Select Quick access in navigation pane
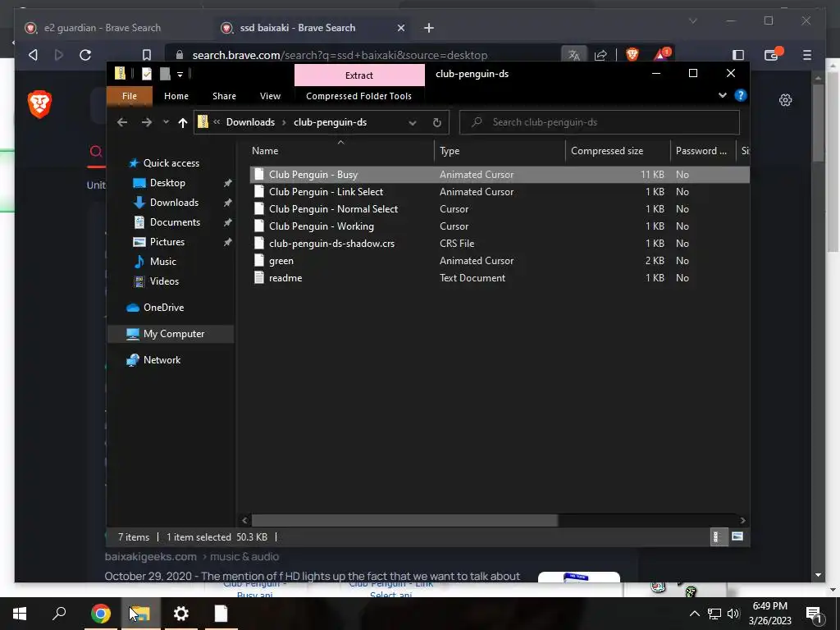 pos(171,163)
